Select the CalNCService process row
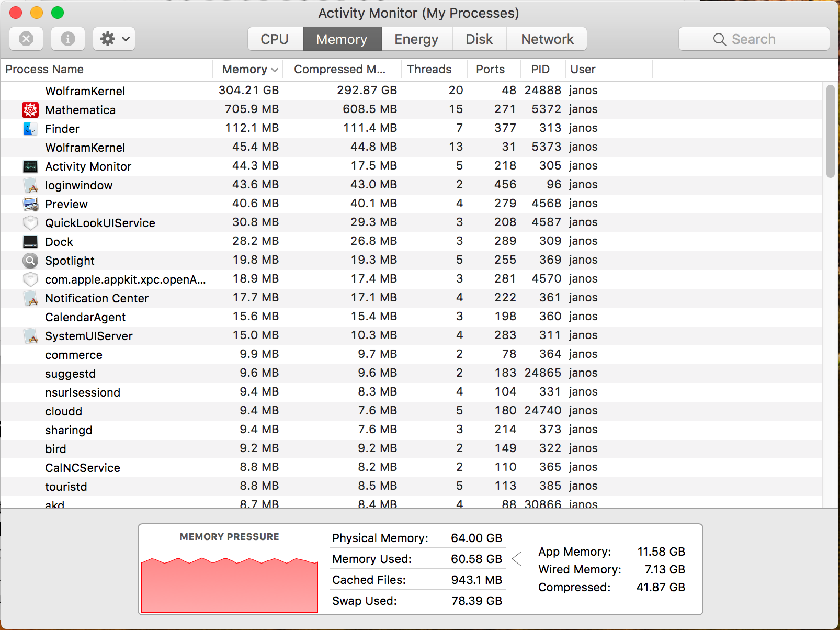840x630 pixels. 412,467
